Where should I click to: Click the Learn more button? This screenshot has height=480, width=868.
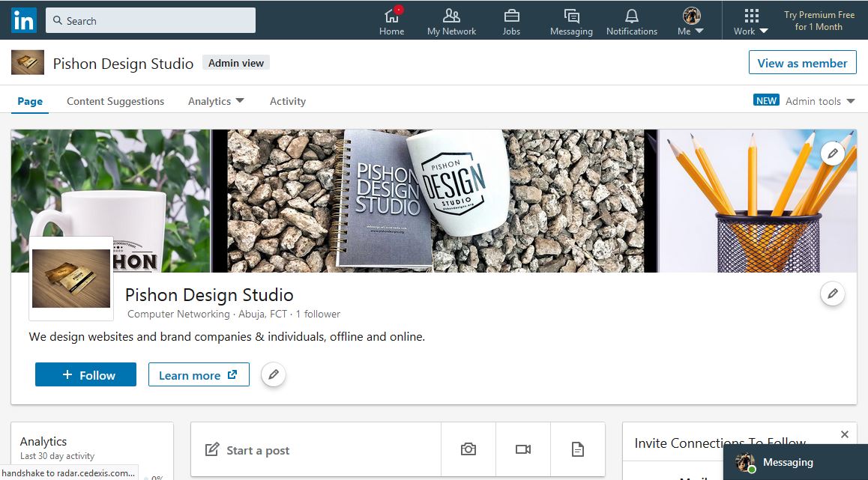(x=199, y=374)
